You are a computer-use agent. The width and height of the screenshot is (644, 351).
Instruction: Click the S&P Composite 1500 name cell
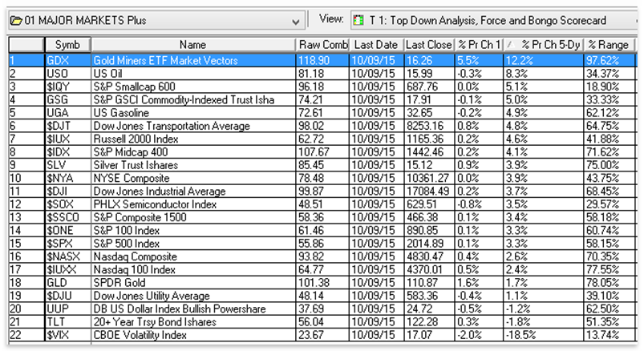coord(193,217)
